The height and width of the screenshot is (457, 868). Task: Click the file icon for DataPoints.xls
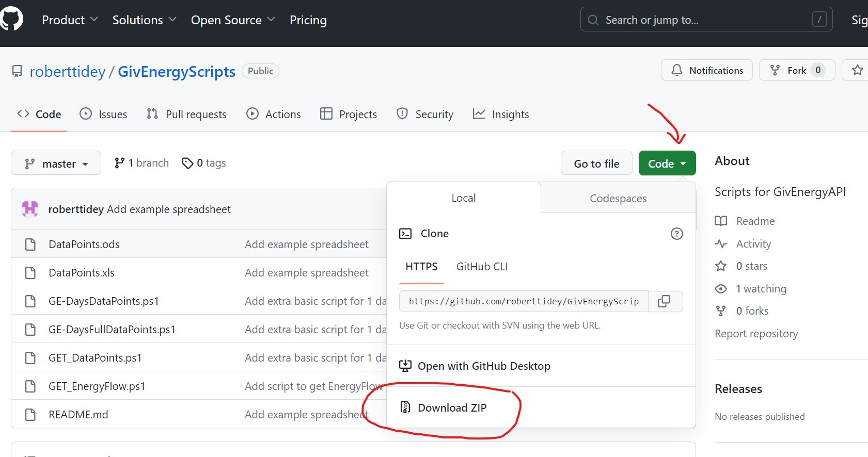30,272
